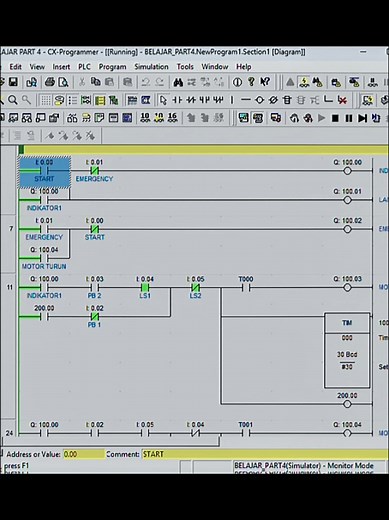389x520 pixels.
Task: Open the View menu
Action: 37,67
